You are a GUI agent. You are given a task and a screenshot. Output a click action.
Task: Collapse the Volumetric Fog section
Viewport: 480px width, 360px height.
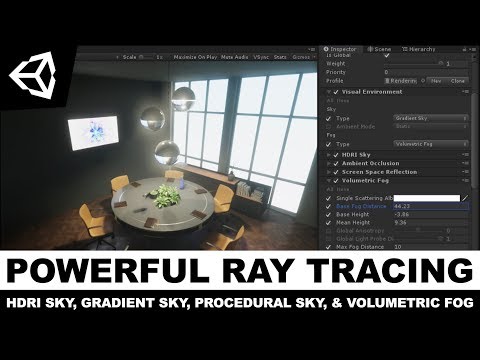(x=329, y=181)
